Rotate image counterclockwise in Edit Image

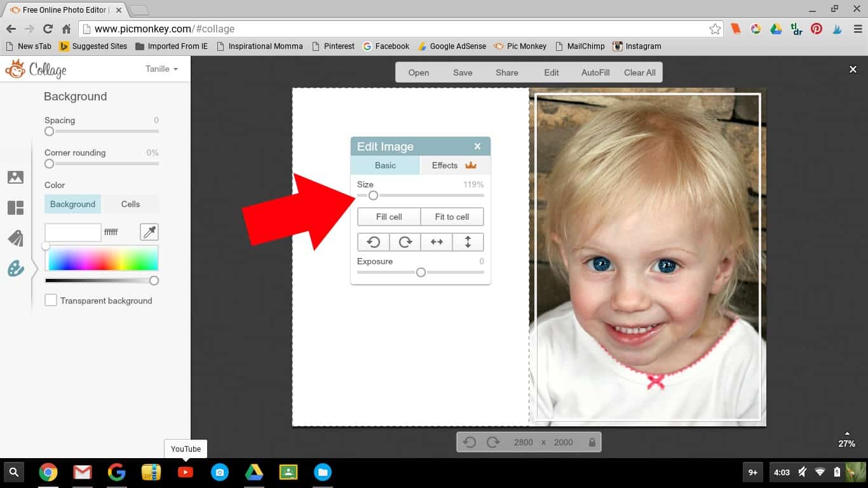373,242
